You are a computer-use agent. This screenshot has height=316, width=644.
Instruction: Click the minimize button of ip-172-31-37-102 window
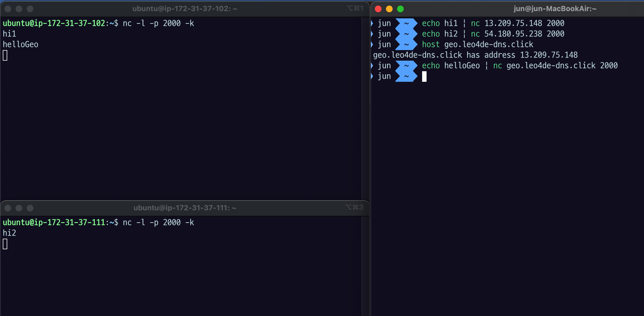click(x=19, y=9)
